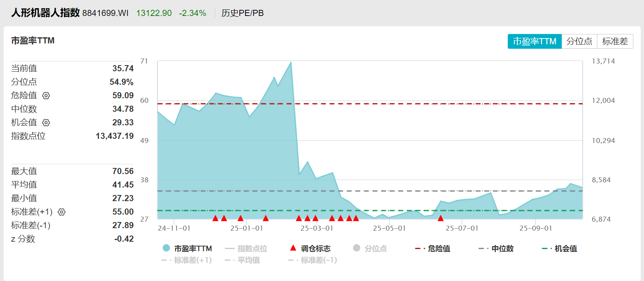Image resolution: width=644 pixels, height=281 pixels.
Task: Switch to the 标准差 tab
Action: tap(615, 41)
